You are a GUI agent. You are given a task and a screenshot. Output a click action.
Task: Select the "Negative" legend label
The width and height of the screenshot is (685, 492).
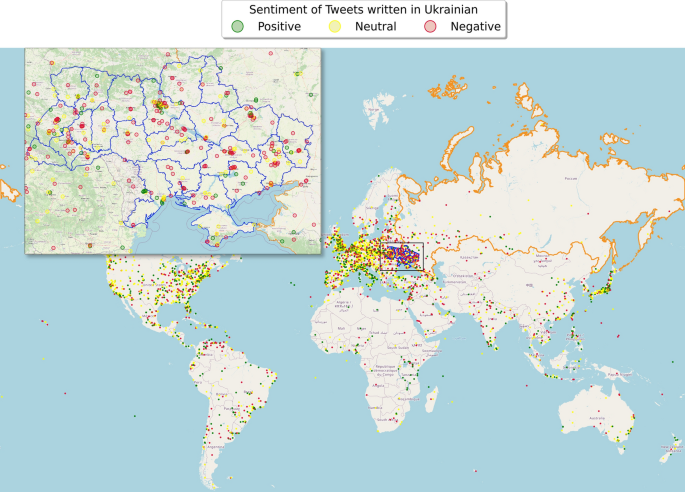pos(475,27)
